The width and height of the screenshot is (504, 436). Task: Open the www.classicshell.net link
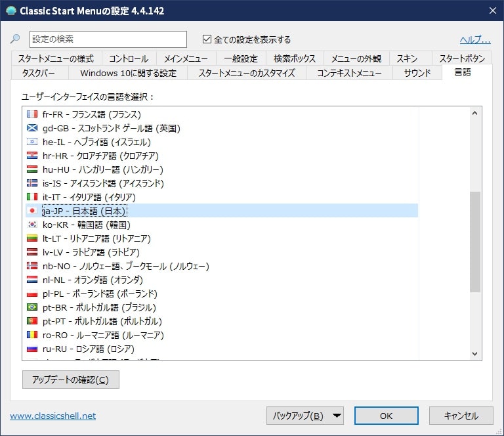(52, 416)
